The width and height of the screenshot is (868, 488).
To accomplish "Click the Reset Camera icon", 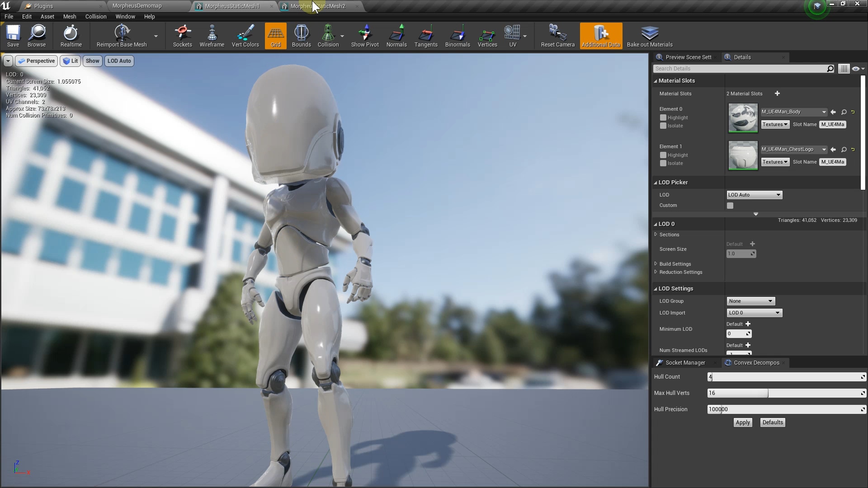I will click(x=556, y=36).
